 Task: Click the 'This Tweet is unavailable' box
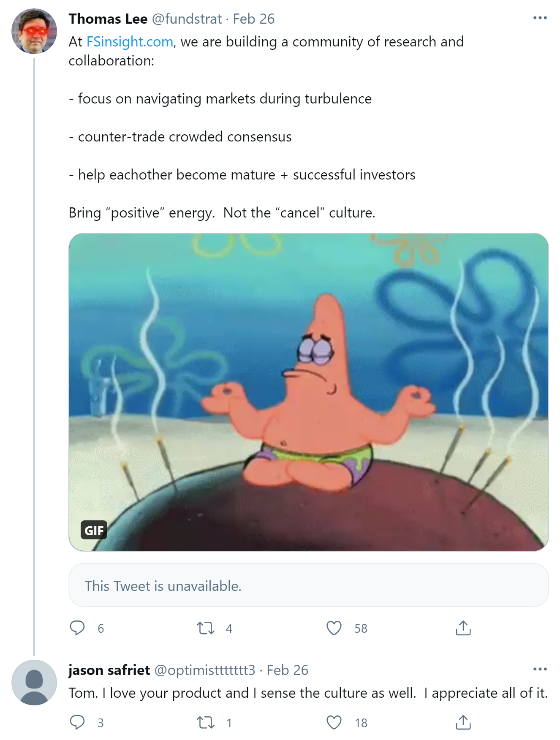pyautogui.click(x=308, y=585)
